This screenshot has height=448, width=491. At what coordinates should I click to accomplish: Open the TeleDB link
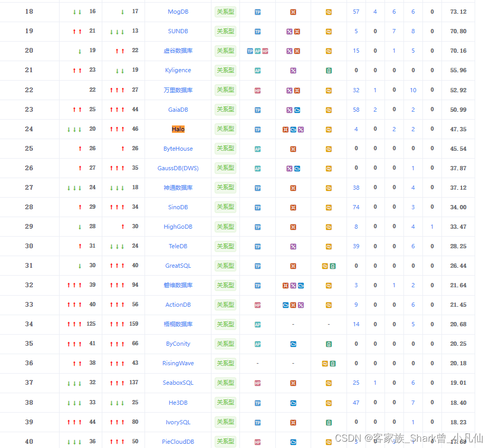[x=178, y=246]
